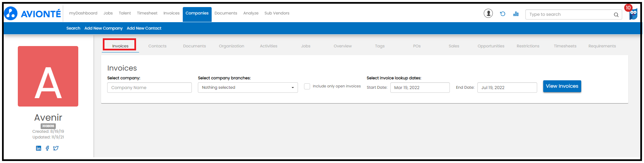644x163 pixels.
Task: Click the Add New Company link
Action: point(103,28)
